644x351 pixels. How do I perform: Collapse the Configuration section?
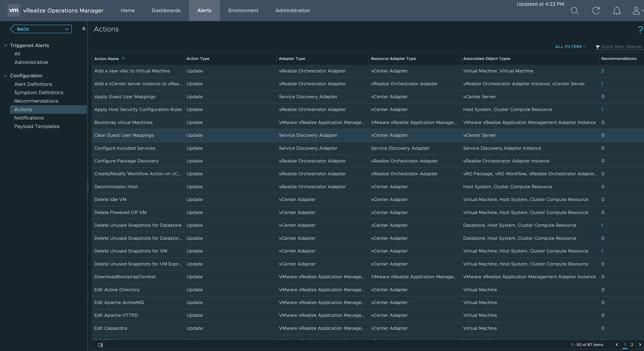click(x=5, y=76)
